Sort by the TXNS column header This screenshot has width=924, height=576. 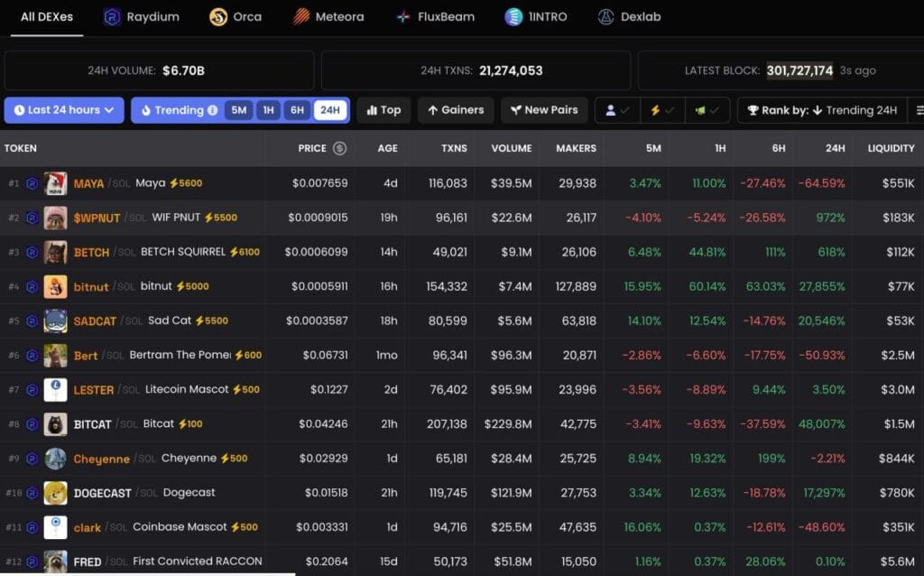tap(454, 149)
